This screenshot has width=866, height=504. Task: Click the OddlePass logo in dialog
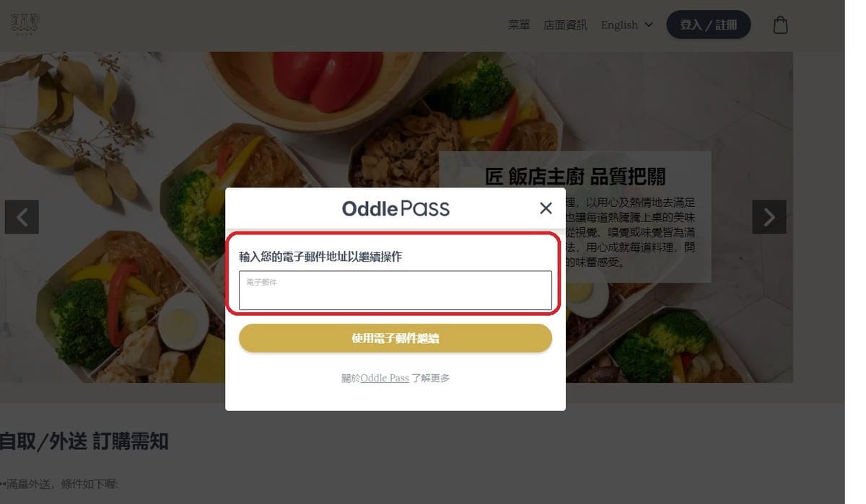pyautogui.click(x=395, y=209)
